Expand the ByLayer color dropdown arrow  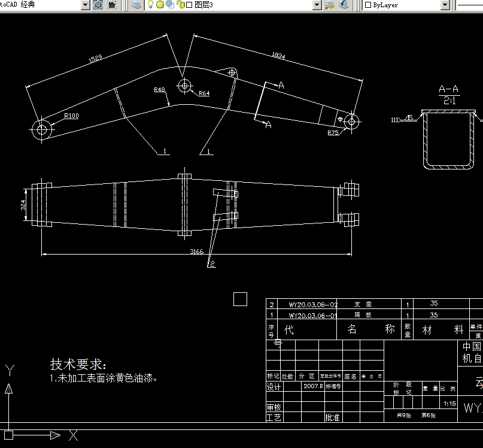445,5
